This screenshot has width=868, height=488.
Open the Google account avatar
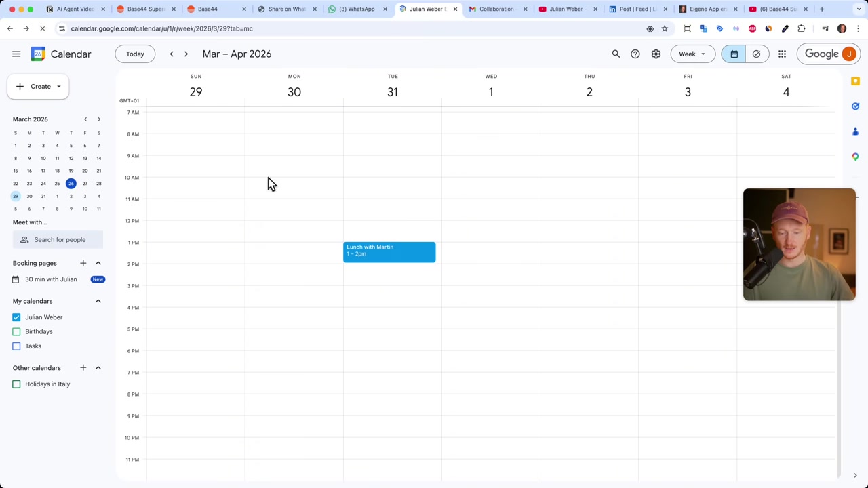point(849,54)
